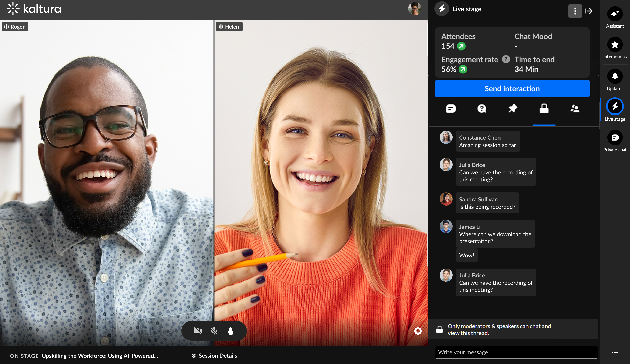
Task: Toggle the raise hand button
Action: point(231,331)
